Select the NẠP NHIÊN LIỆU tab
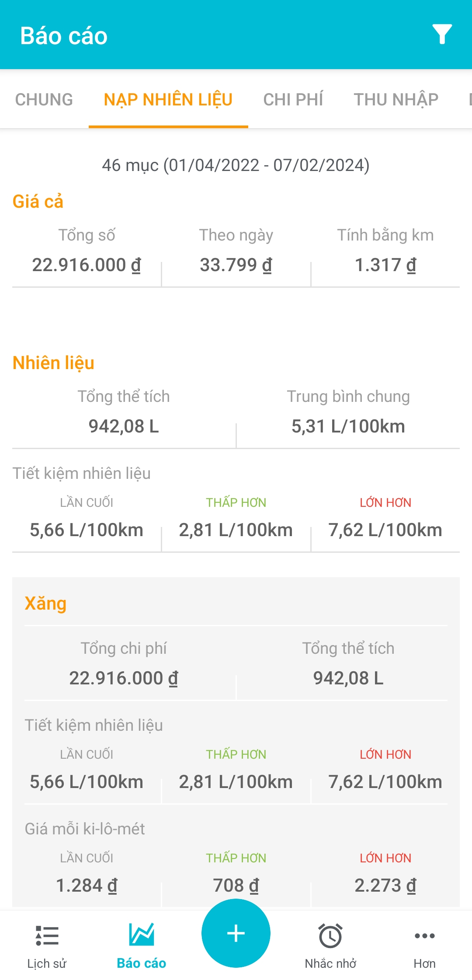Screen dimensions: 472x980 168,100
